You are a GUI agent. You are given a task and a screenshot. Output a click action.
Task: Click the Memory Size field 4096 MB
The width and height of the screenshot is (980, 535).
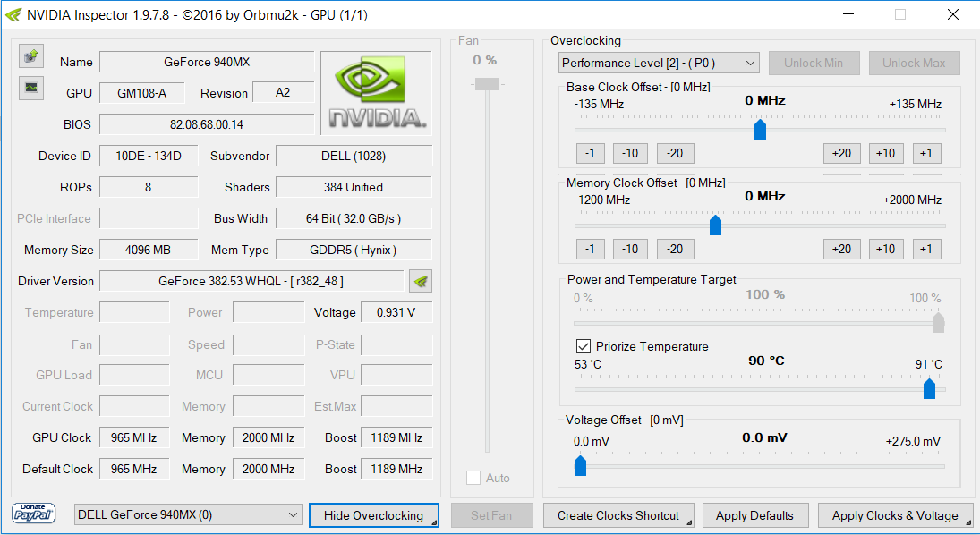[x=149, y=250]
